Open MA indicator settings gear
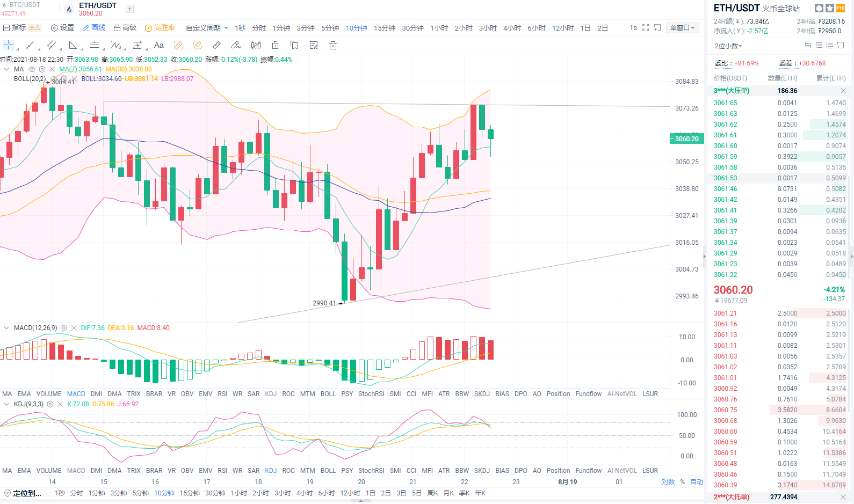Image resolution: width=854 pixels, height=504 pixels. (x=42, y=69)
